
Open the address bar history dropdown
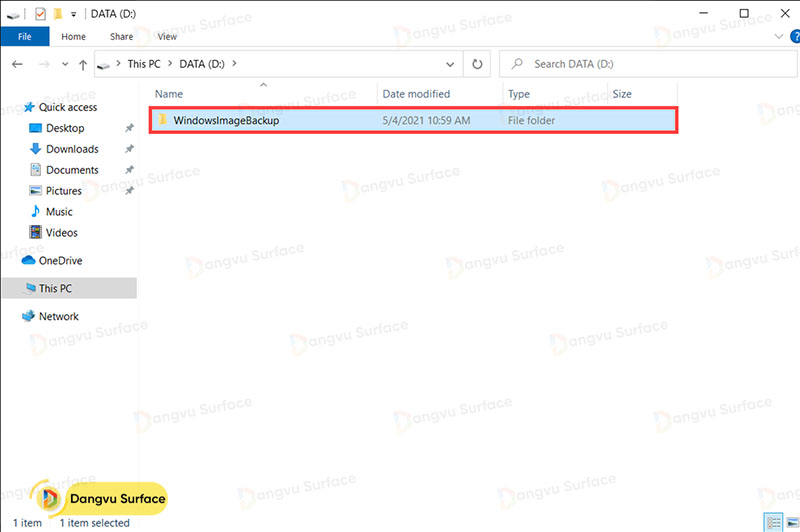point(450,64)
